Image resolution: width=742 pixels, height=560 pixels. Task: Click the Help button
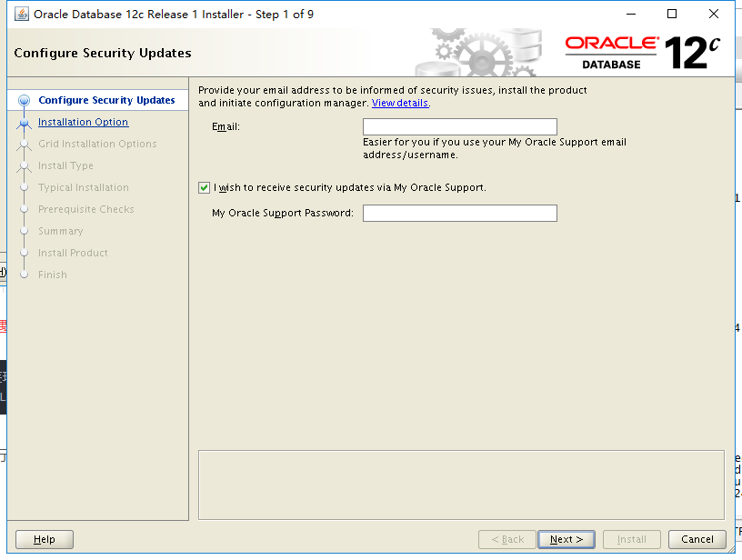[45, 539]
